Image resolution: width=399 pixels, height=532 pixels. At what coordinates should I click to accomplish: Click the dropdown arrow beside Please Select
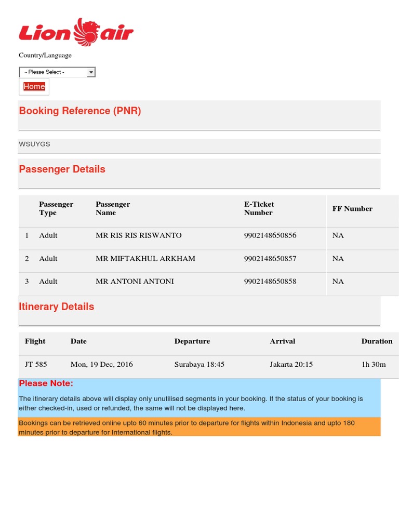point(91,72)
